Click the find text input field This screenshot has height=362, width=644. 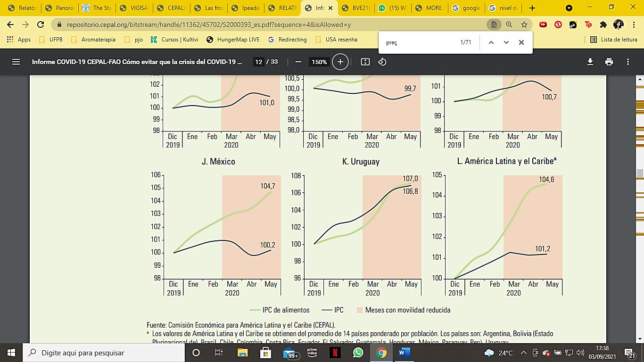click(x=420, y=42)
